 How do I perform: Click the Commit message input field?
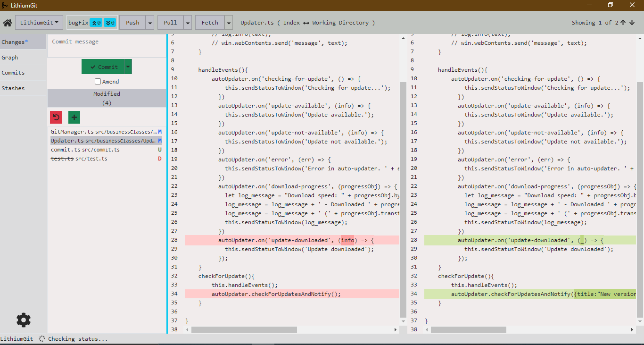coord(107,45)
